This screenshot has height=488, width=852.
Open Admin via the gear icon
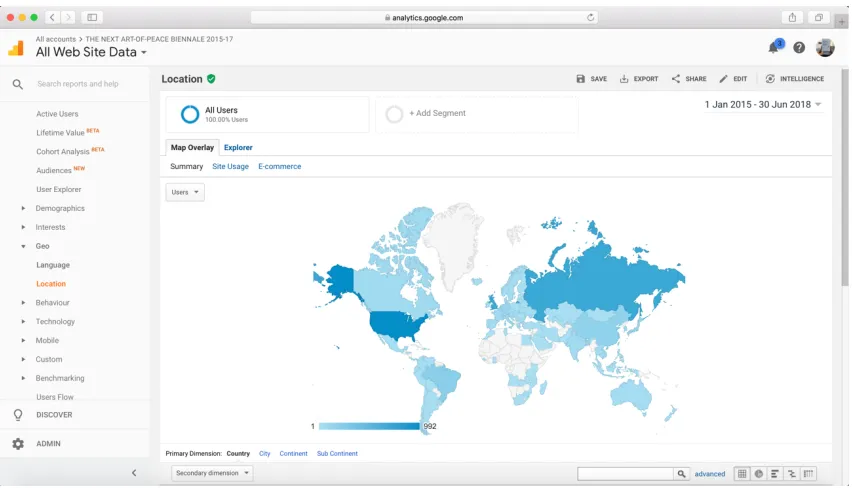tap(18, 444)
